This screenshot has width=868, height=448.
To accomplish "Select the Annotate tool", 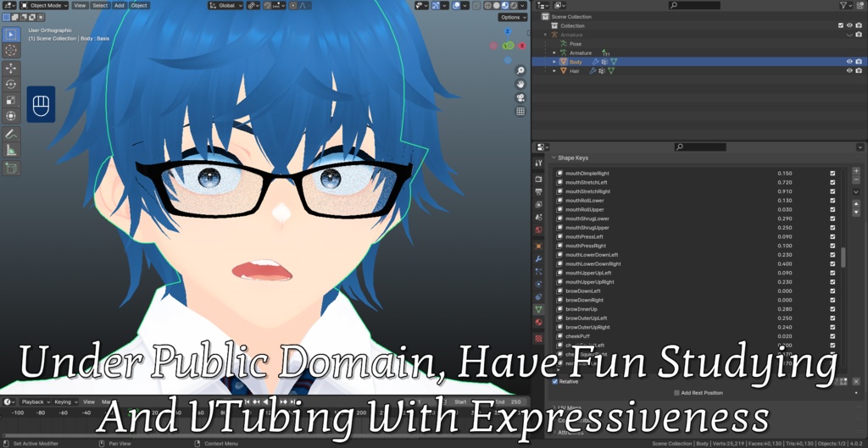I will pyautogui.click(x=11, y=134).
